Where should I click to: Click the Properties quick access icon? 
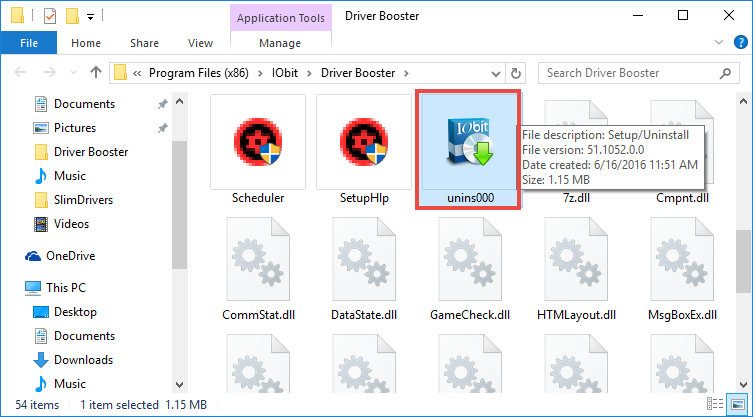tap(49, 16)
